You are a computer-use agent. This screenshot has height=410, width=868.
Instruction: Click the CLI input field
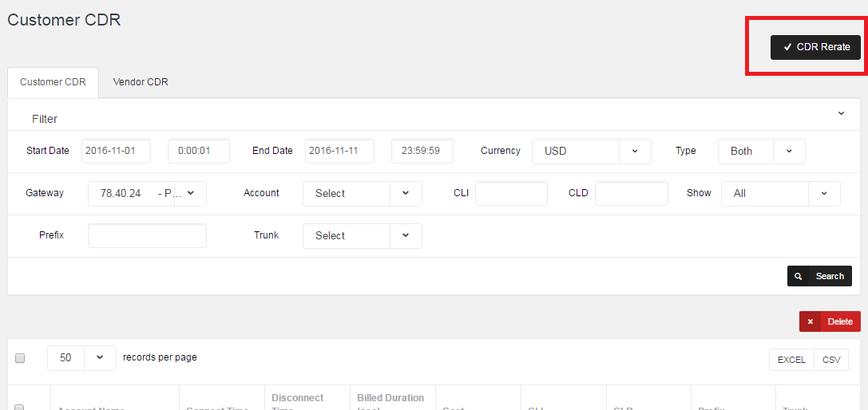[x=511, y=194]
